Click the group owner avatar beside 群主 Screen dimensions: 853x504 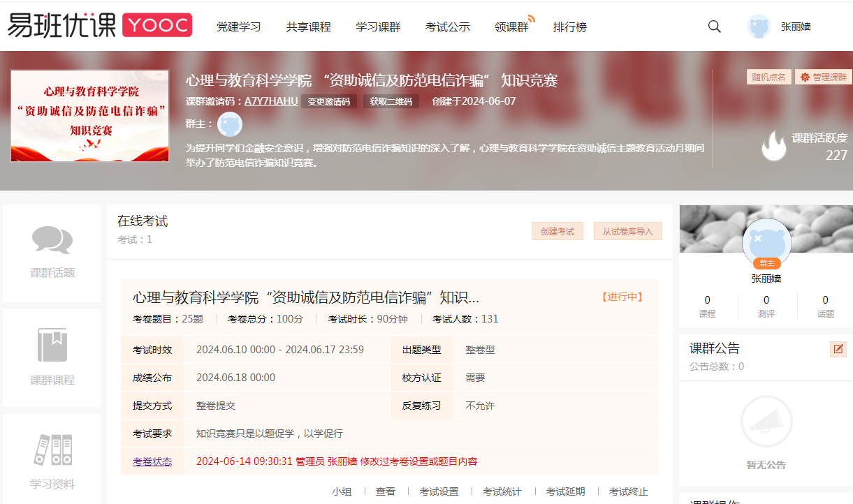[x=229, y=124]
